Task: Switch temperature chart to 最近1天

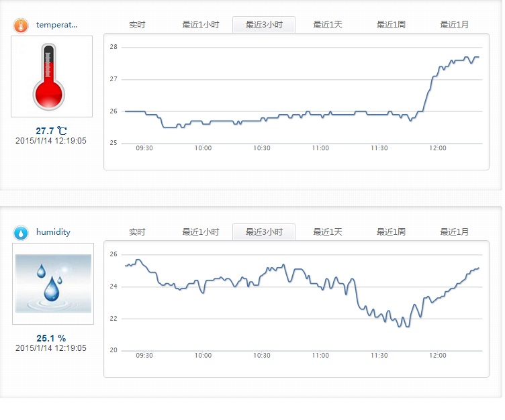Action: point(328,25)
